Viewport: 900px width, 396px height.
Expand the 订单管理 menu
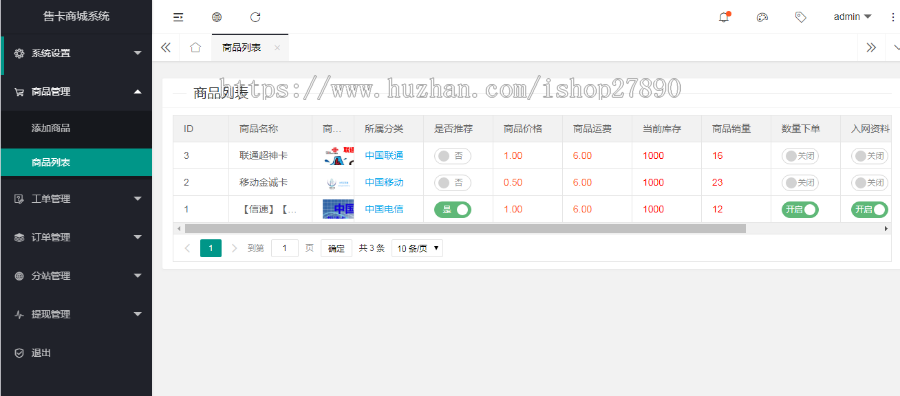click(137, 238)
